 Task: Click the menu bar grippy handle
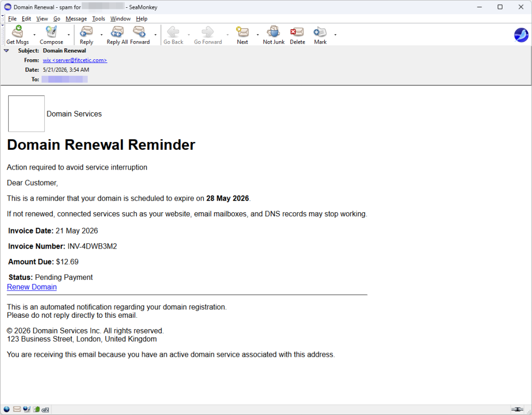point(3,19)
